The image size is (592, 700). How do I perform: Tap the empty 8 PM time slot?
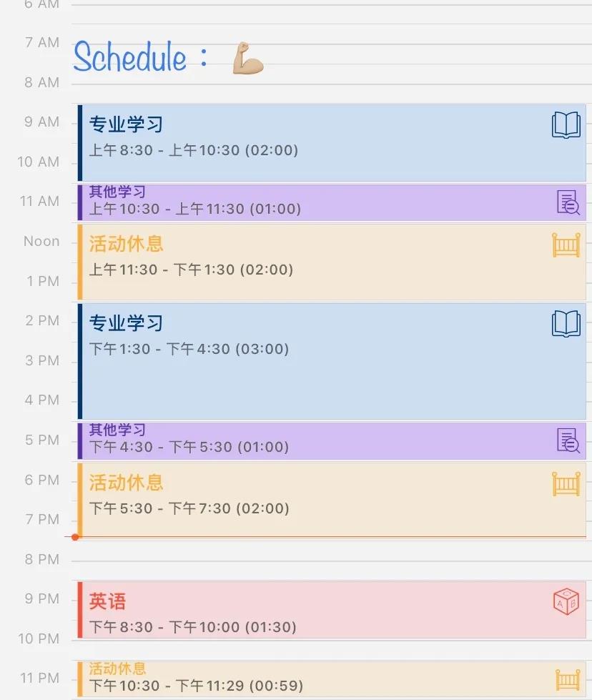pos(332,561)
